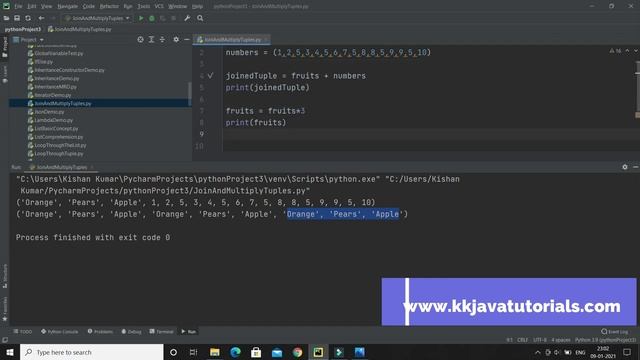Image resolution: width=640 pixels, height=360 pixels.
Task: Click the Back navigation arrow
Action: (41, 18)
